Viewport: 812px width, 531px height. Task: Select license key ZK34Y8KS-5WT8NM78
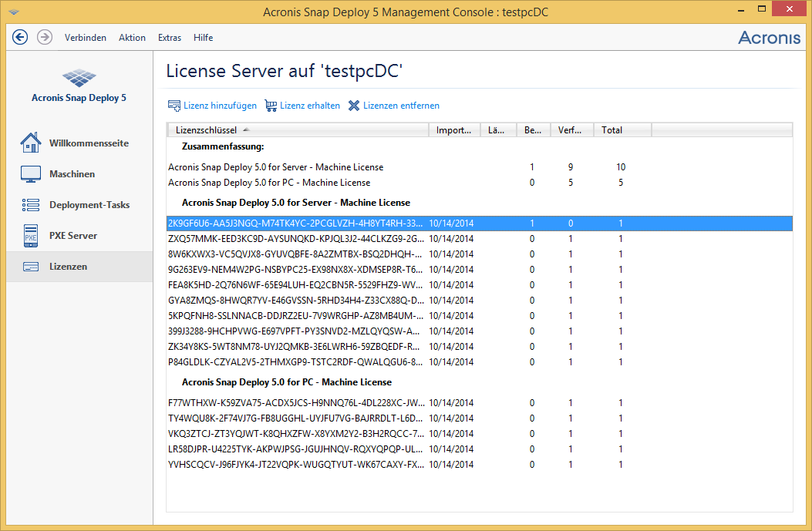click(479, 347)
